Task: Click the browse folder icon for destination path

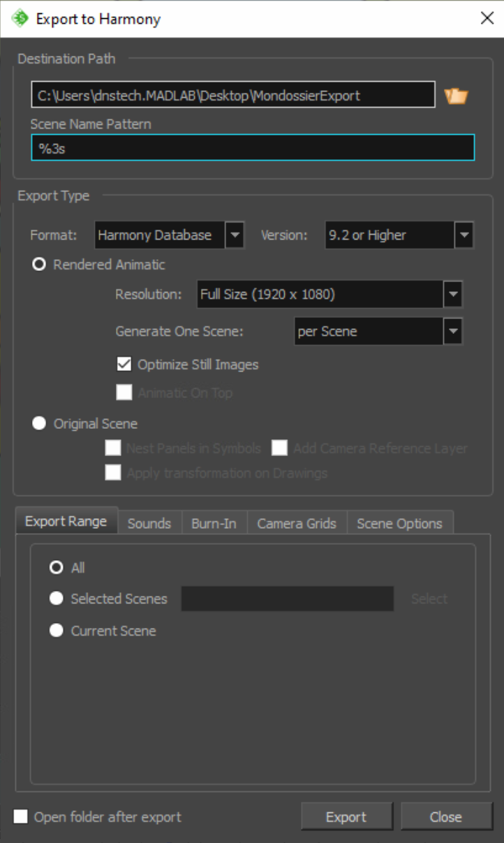Action: coord(456,96)
